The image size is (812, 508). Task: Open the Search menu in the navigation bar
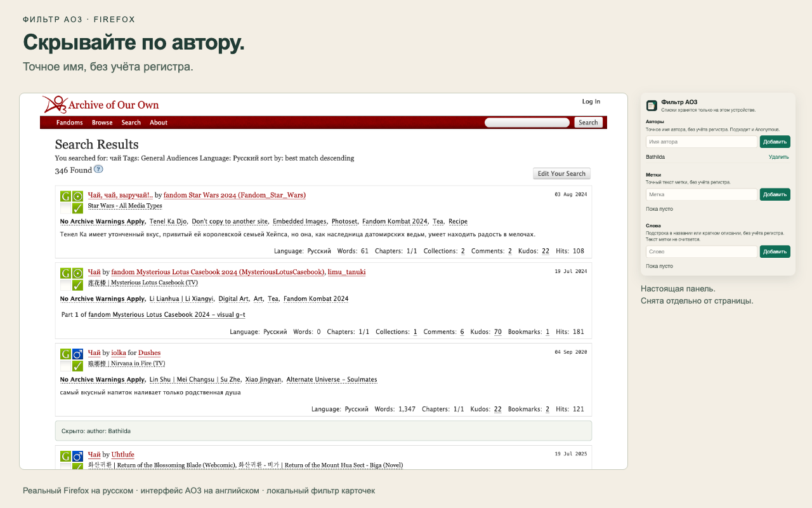131,123
